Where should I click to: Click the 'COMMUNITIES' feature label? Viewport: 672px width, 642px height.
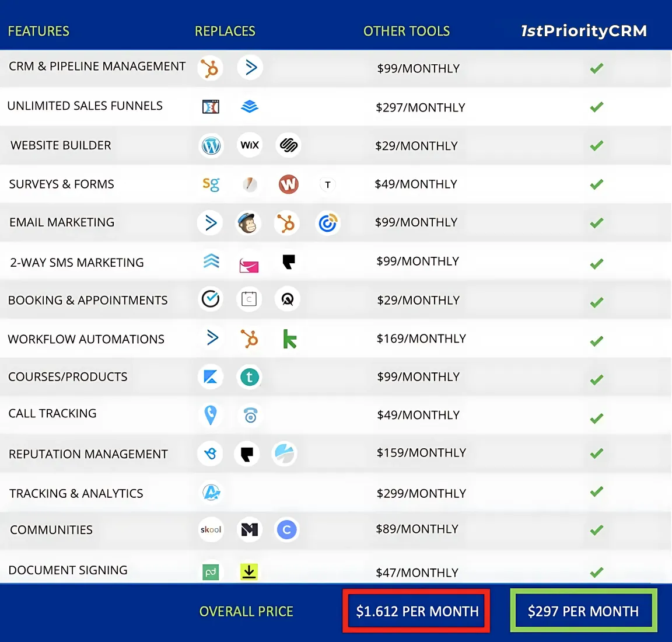[x=51, y=530]
